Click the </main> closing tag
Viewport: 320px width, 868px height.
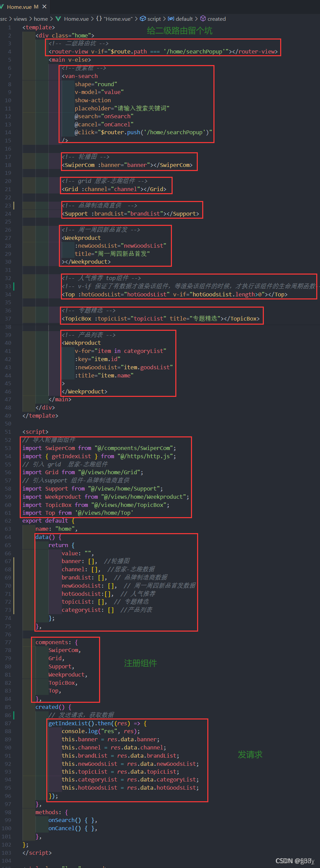tap(60, 399)
